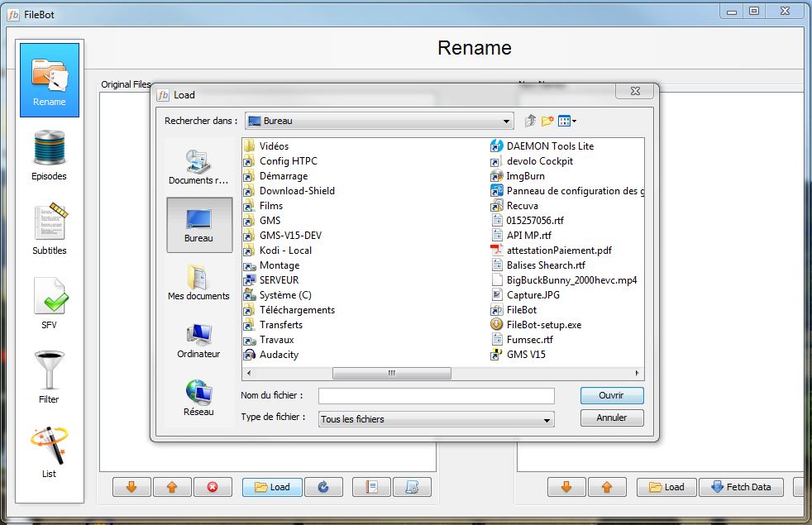This screenshot has width=812, height=525.
Task: Open the List panel in sidebar
Action: pyautogui.click(x=49, y=452)
